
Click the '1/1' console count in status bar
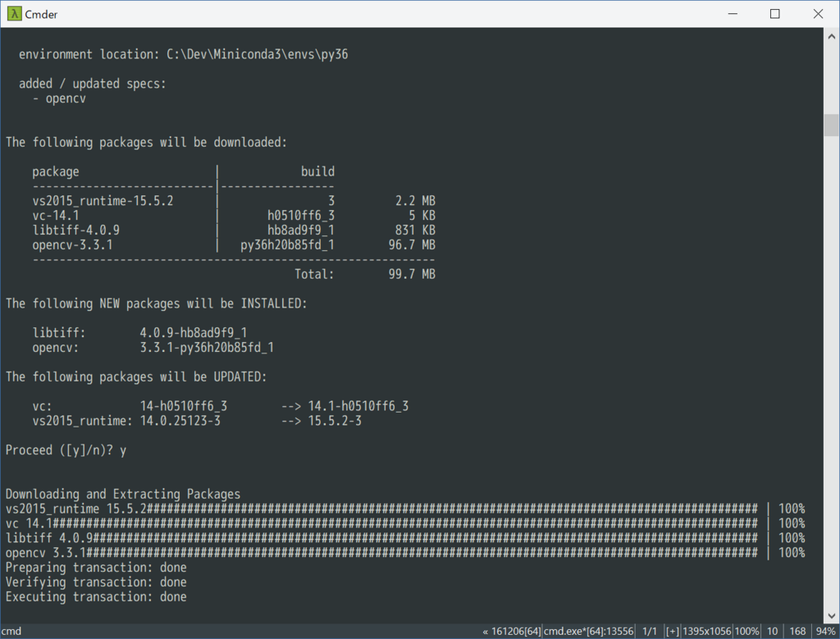coord(650,631)
